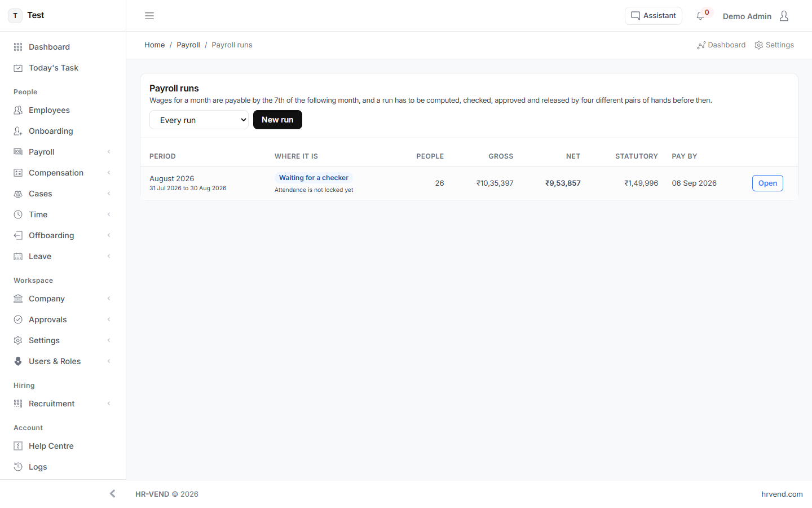Open the Dashboard sidebar item
Screen dimensions: 812x508
(63, 47)
